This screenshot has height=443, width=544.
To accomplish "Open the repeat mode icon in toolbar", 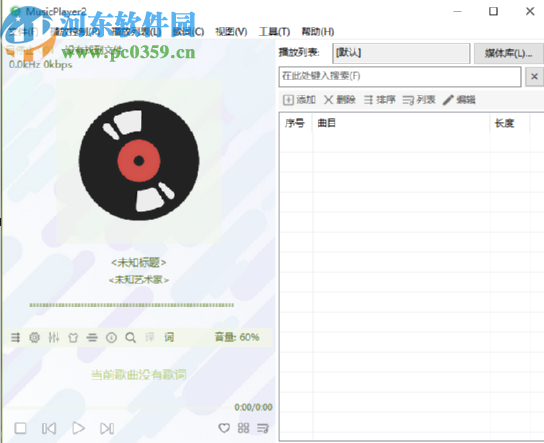I will [x=15, y=337].
